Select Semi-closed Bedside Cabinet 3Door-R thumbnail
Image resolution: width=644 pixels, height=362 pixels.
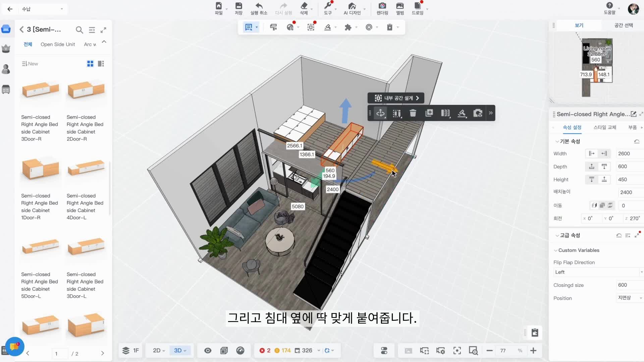pyautogui.click(x=40, y=90)
